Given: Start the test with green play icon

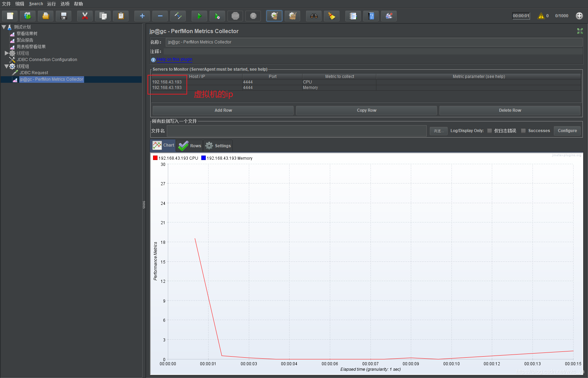Looking at the screenshot, I should [x=199, y=16].
